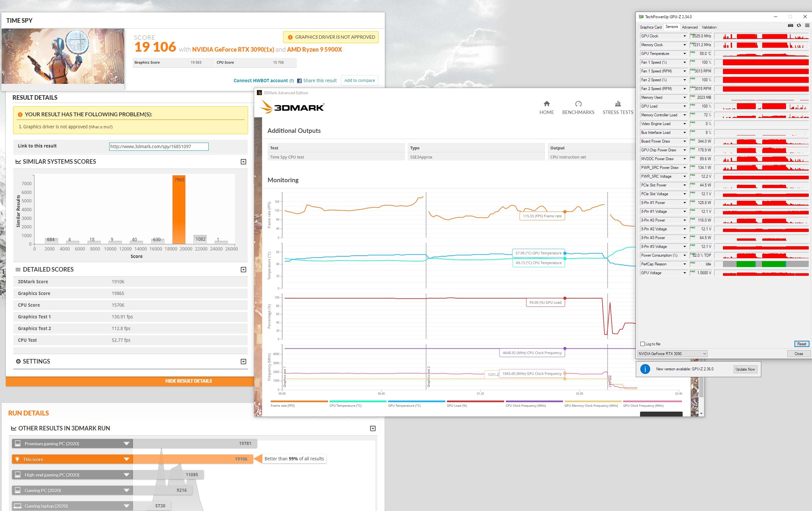Switch to the Graphics Card tab in GPU-Z
The height and width of the screenshot is (511, 812).
click(650, 27)
